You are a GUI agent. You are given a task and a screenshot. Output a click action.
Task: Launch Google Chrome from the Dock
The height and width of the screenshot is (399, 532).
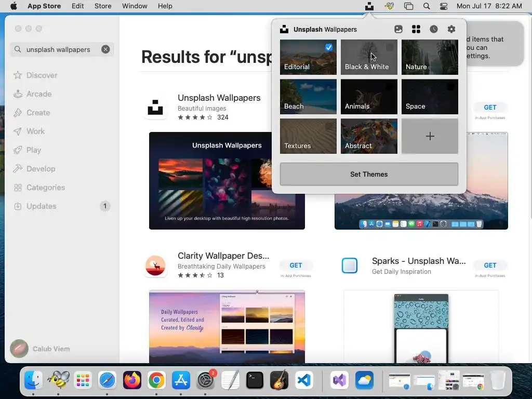pyautogui.click(x=156, y=380)
